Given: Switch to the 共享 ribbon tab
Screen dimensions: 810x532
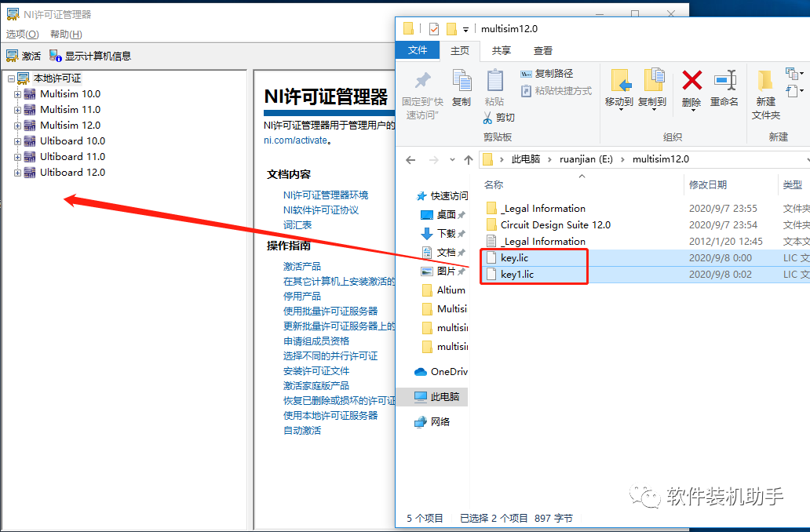Looking at the screenshot, I should (501, 51).
